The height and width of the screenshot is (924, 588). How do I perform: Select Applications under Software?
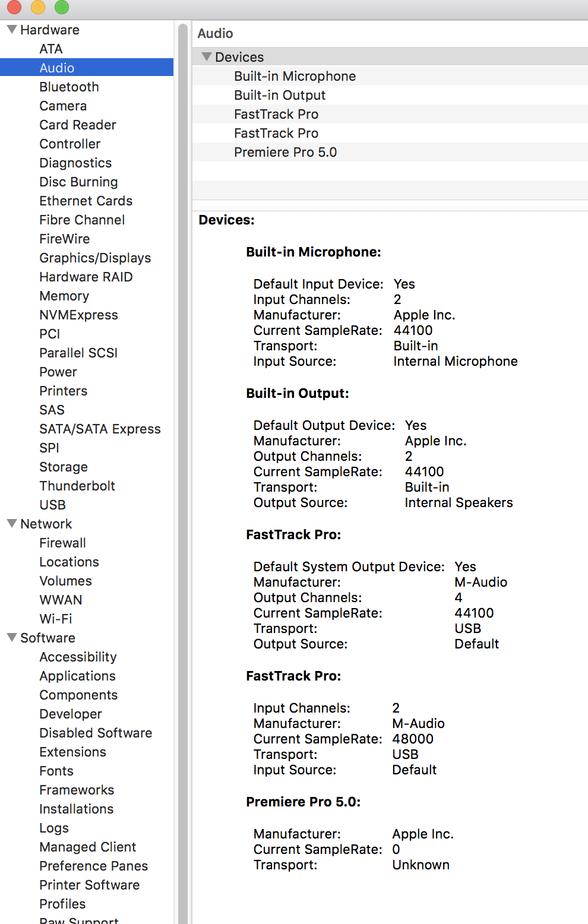[77, 676]
